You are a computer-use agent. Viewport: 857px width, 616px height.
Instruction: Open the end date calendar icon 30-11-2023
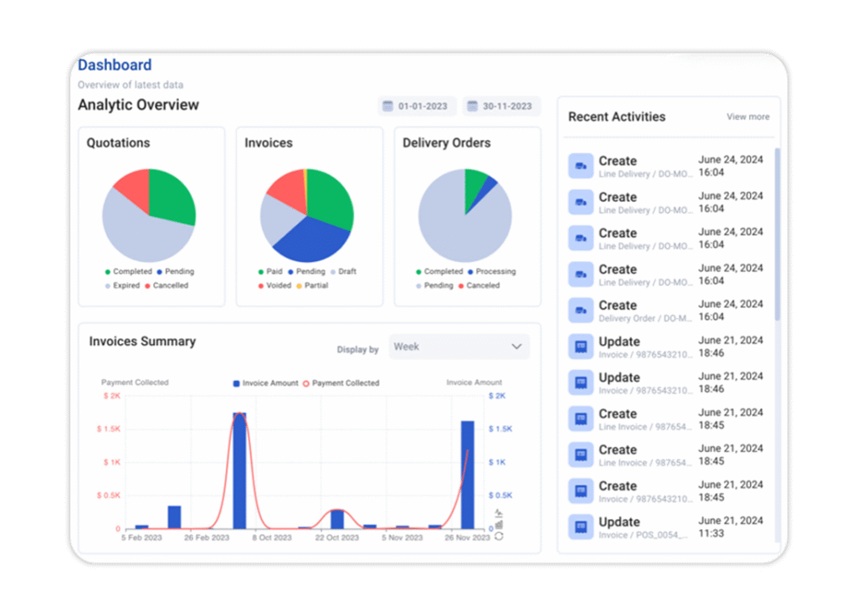tap(472, 106)
